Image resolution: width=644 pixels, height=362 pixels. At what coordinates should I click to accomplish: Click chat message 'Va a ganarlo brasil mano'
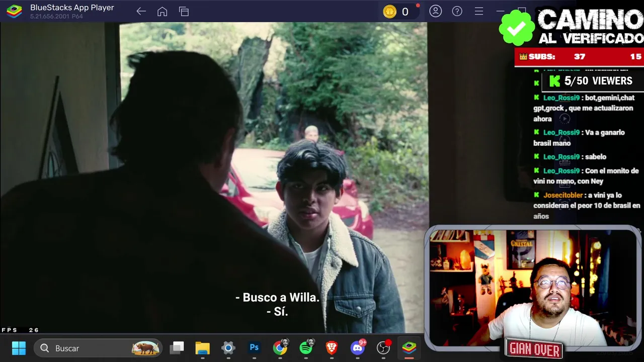coord(579,138)
